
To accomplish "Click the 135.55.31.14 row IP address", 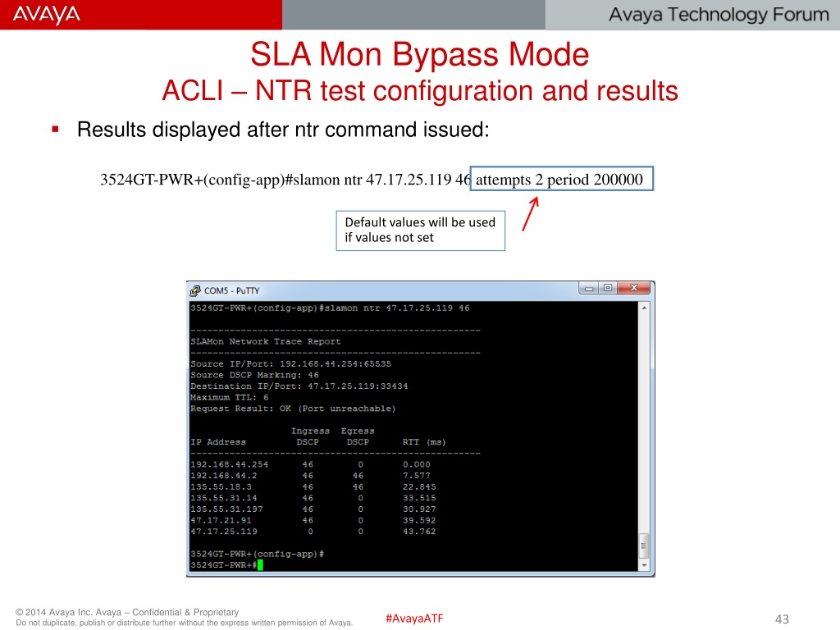I will 223,498.
